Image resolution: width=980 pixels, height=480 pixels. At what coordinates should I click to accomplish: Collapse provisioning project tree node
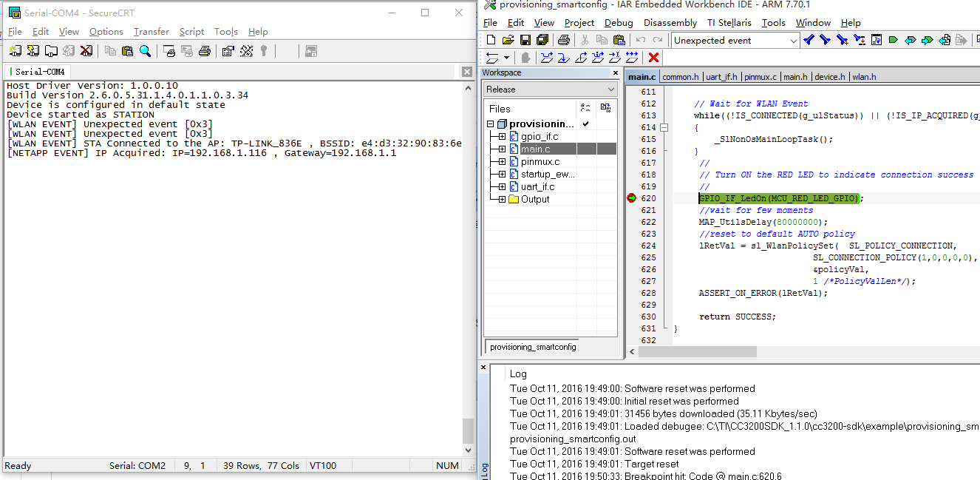[490, 124]
